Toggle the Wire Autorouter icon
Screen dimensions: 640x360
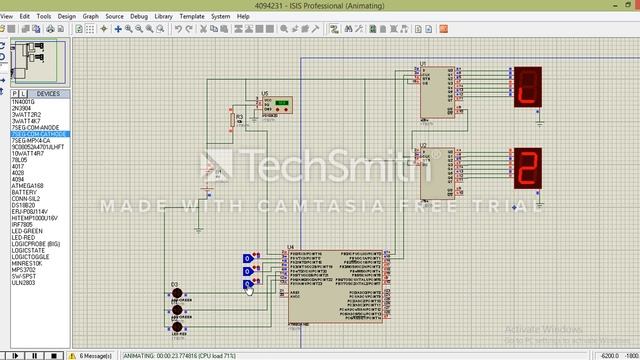(x=334, y=29)
